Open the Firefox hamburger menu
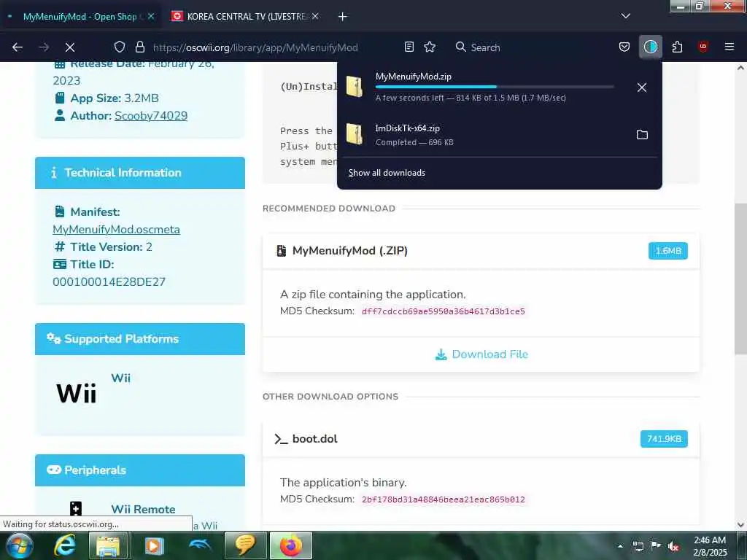The image size is (747, 560). pos(729,47)
